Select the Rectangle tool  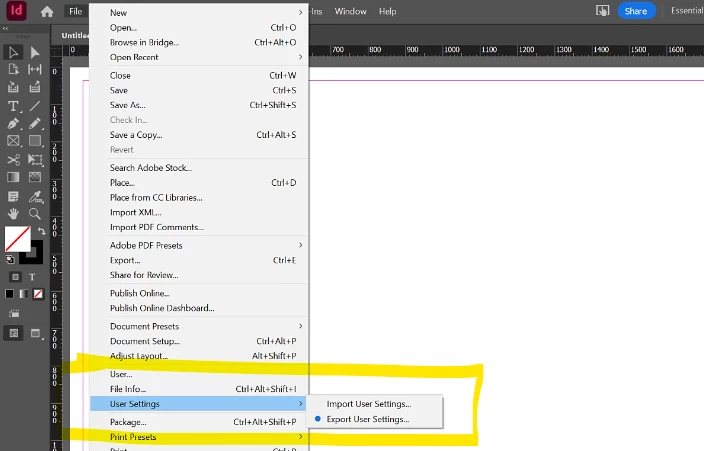[35, 141]
